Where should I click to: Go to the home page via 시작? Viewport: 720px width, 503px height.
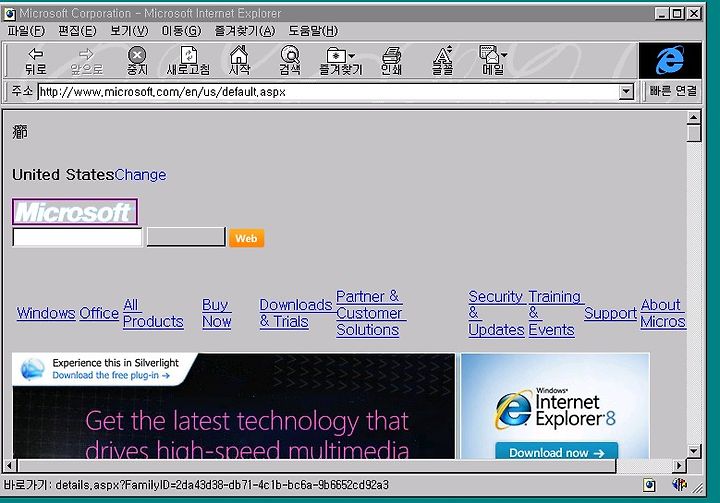pos(239,61)
